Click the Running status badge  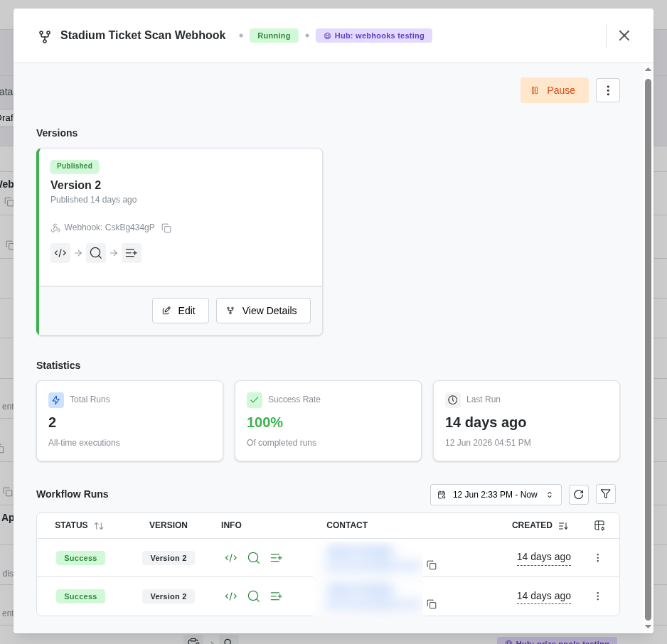point(274,36)
